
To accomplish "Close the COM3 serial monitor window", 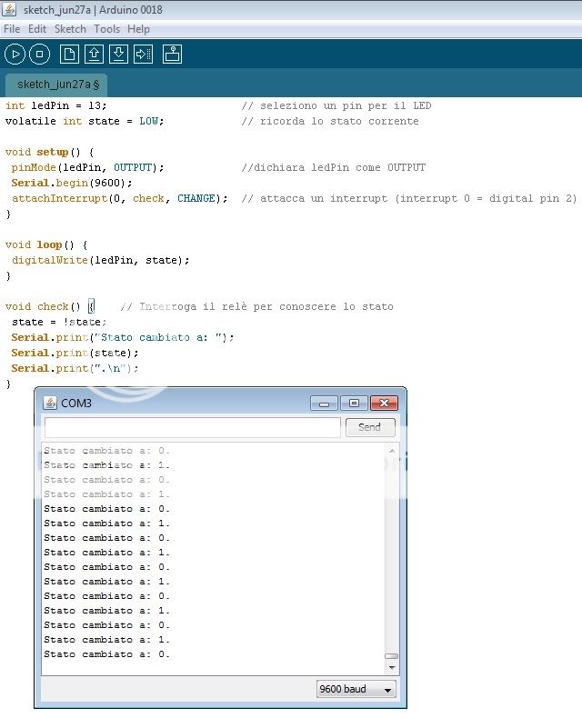I will tap(384, 403).
